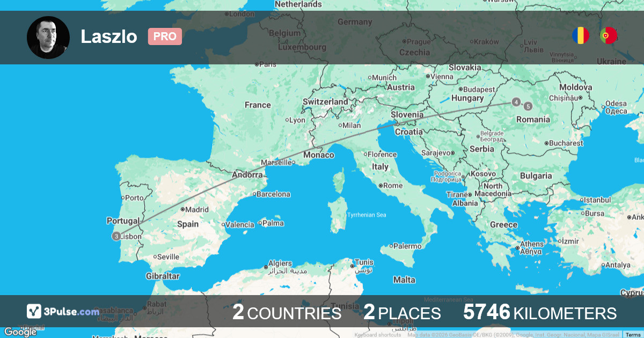This screenshot has height=338, width=644.
Task: Select the Portugal flag icon
Action: pyautogui.click(x=608, y=35)
